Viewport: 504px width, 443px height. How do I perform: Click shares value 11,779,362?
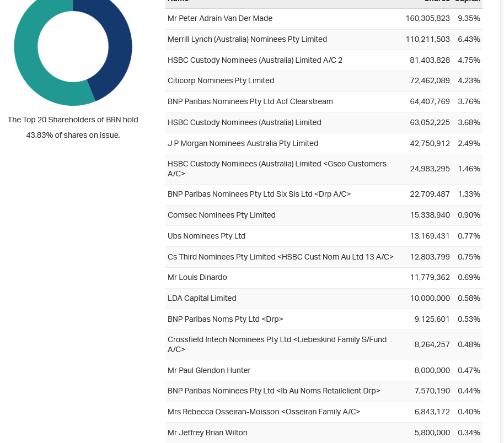(430, 277)
